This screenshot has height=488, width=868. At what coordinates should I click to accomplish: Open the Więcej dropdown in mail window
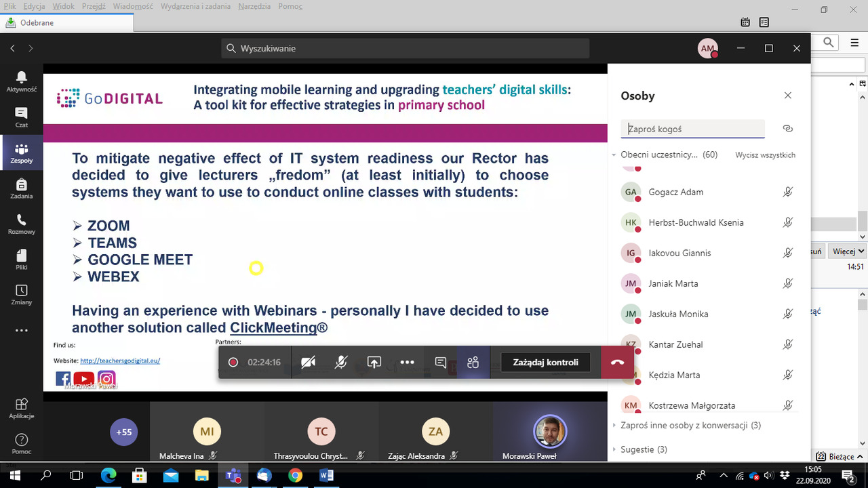pyautogui.click(x=848, y=251)
